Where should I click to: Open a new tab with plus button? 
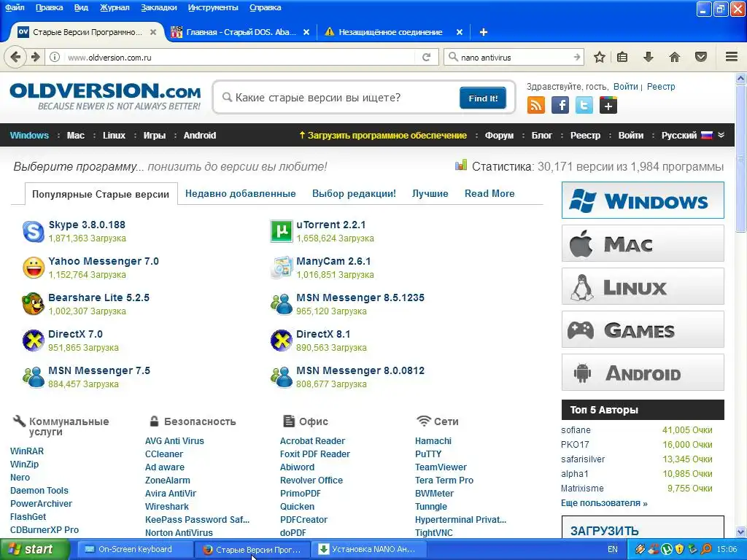(483, 32)
